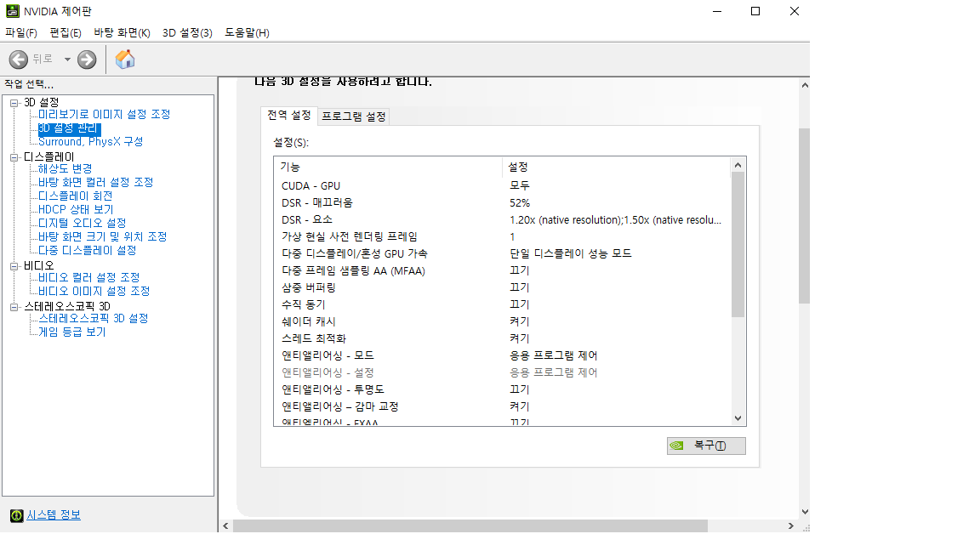Click the settings list scrollbar down arrow

[x=737, y=418]
